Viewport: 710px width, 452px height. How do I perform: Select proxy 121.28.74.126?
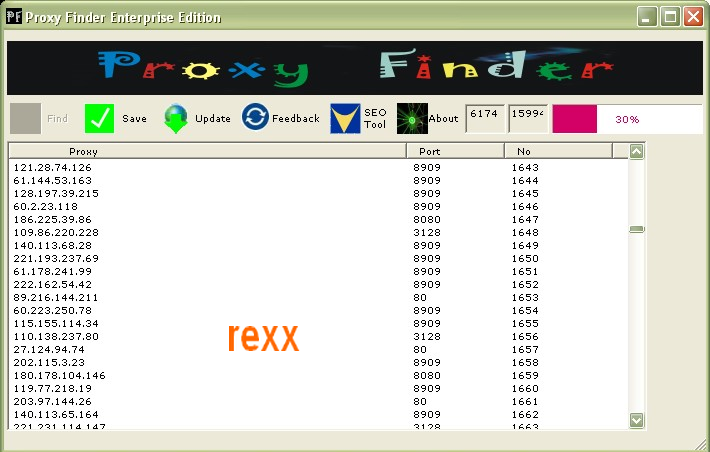coord(53,168)
